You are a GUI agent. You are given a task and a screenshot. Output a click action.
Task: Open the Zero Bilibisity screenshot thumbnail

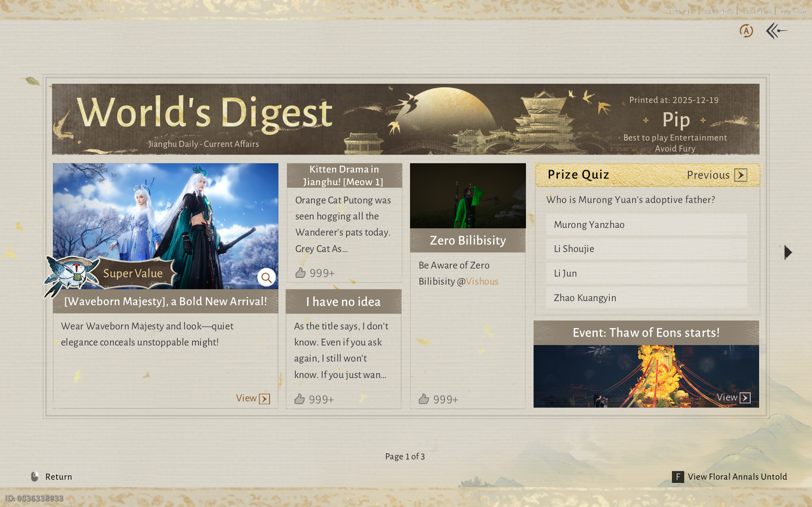[x=468, y=196]
